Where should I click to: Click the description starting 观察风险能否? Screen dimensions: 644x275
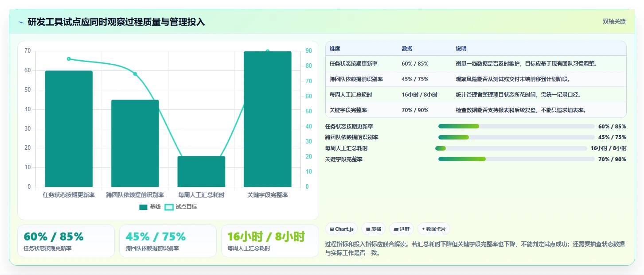[x=513, y=79]
